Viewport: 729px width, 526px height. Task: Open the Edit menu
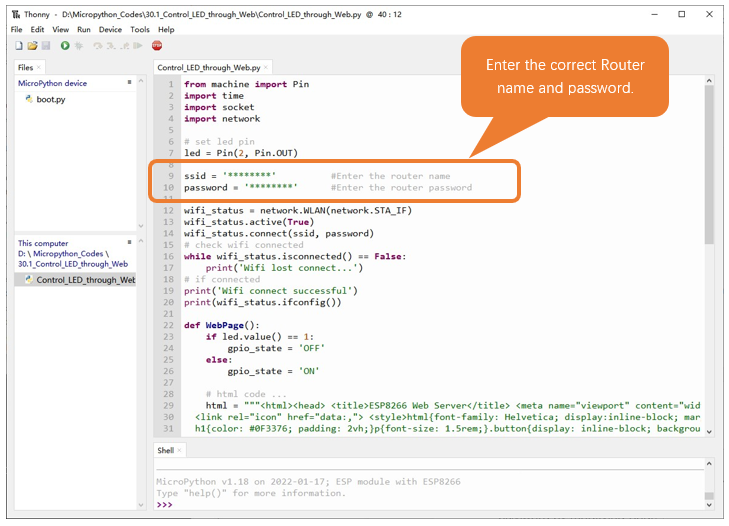[37, 29]
